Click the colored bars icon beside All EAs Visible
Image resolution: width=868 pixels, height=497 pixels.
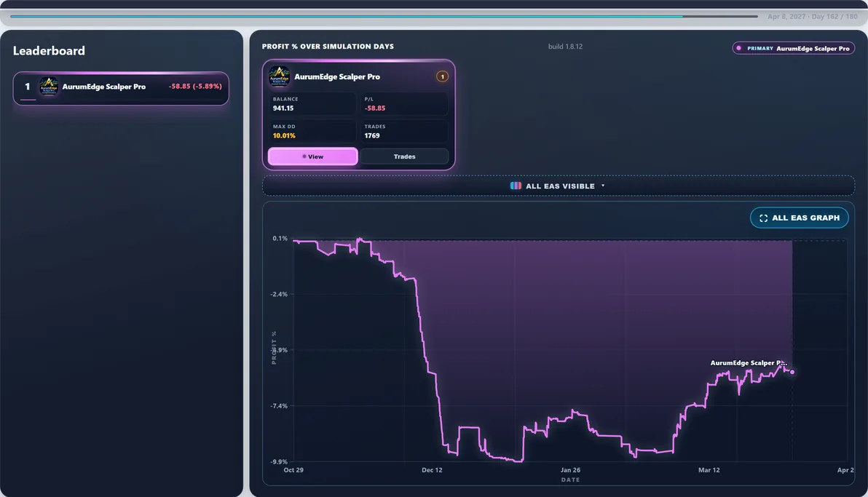coord(516,186)
